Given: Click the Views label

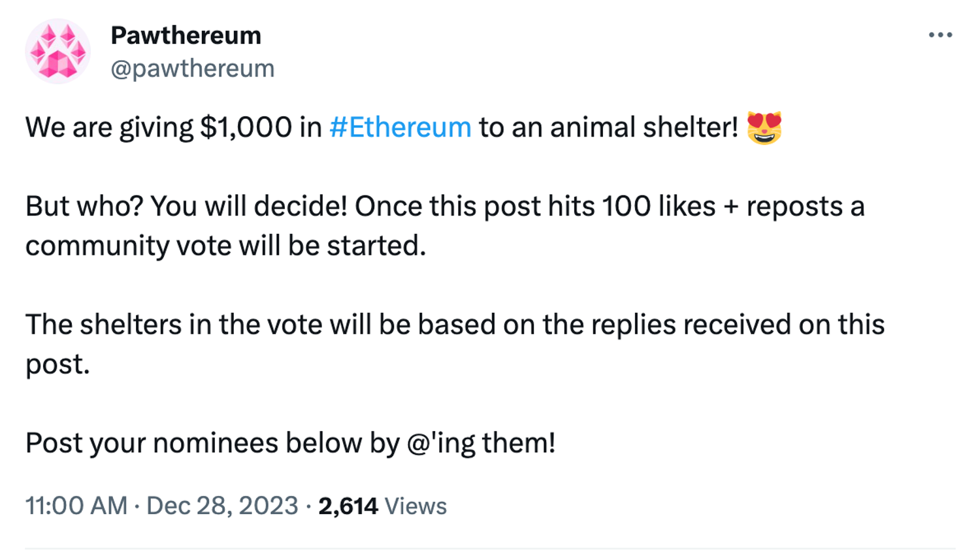Looking at the screenshot, I should pyautogui.click(x=416, y=506).
